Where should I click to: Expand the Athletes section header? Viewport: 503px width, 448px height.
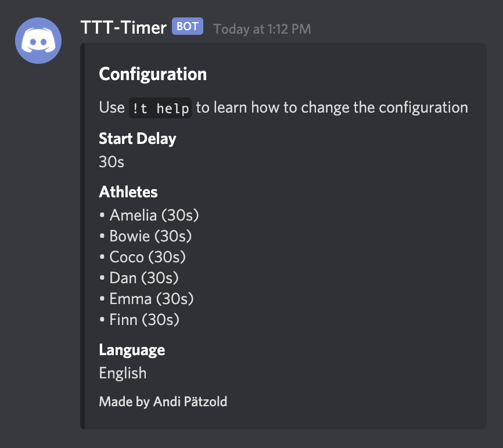tap(128, 192)
